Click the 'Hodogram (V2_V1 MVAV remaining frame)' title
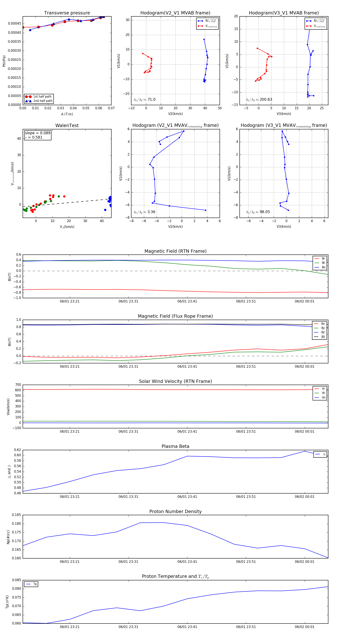 point(175,125)
